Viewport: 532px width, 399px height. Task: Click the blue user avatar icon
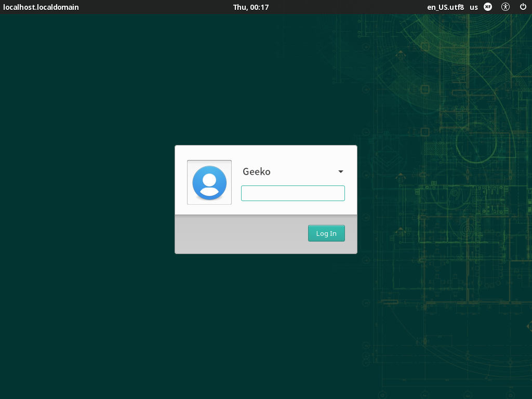(209, 183)
